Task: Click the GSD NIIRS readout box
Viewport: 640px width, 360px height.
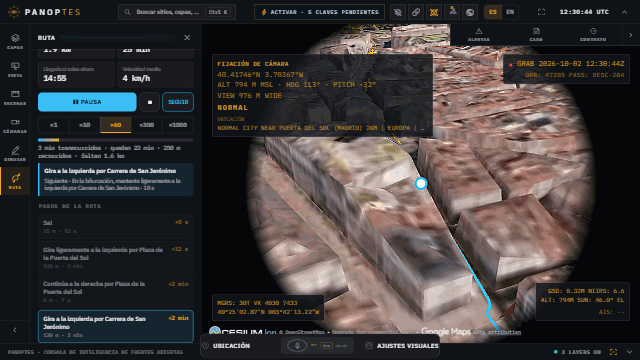Action: 582,301
